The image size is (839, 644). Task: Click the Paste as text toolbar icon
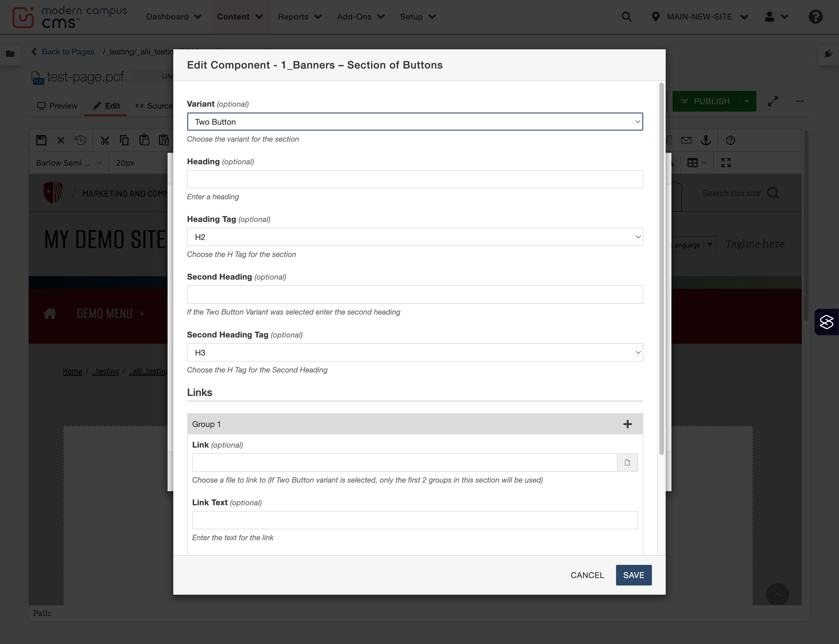164,140
